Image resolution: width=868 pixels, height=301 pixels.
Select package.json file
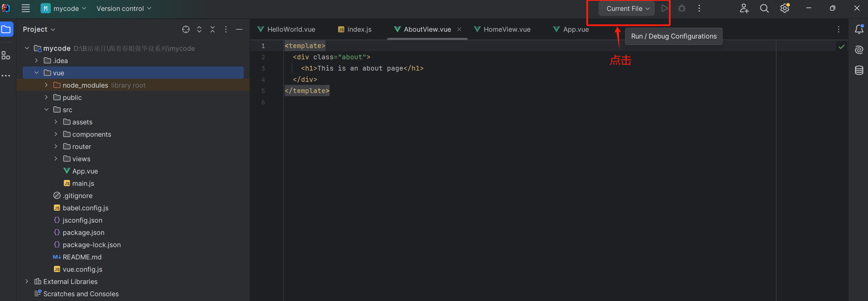79,232
